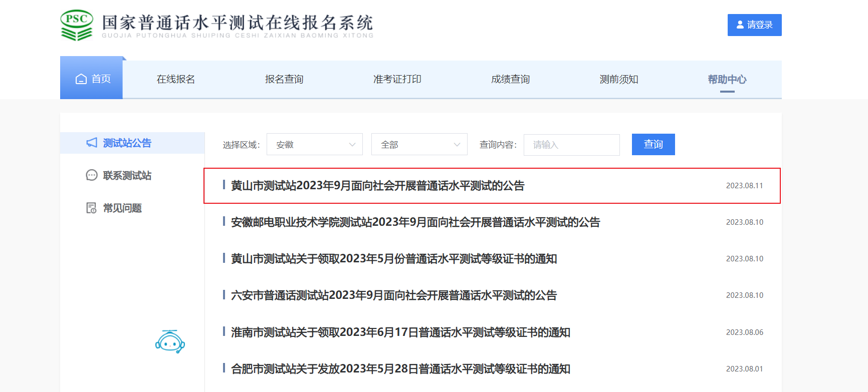Open the 准考证打印 menu item

397,79
